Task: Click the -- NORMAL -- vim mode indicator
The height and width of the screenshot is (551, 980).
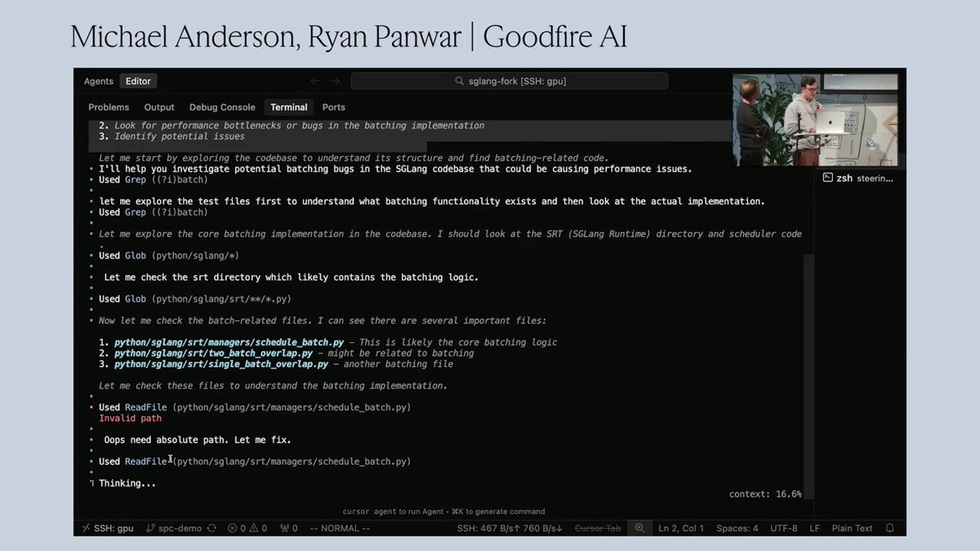Action: point(341,528)
